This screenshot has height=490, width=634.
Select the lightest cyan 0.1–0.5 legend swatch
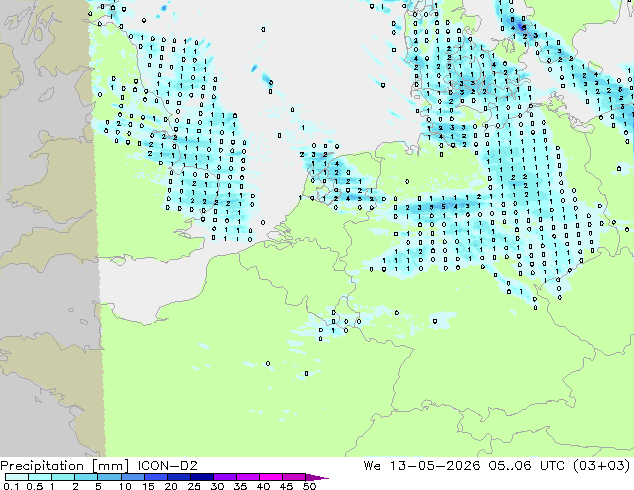tap(17, 477)
